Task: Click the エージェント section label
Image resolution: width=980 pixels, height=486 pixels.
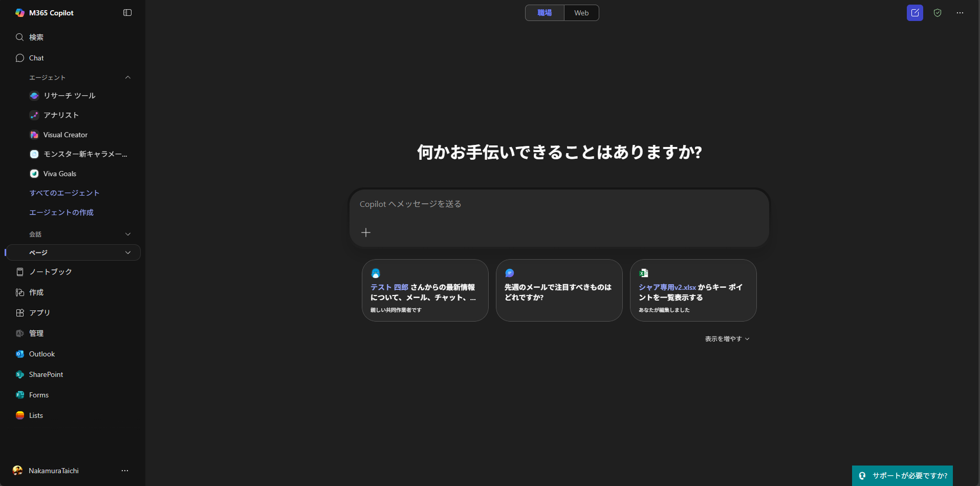Action: click(48, 77)
